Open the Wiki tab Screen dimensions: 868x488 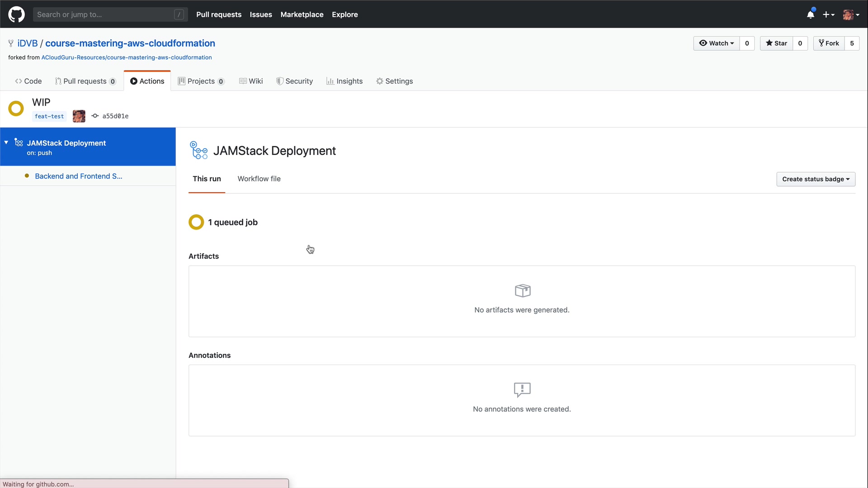(251, 81)
